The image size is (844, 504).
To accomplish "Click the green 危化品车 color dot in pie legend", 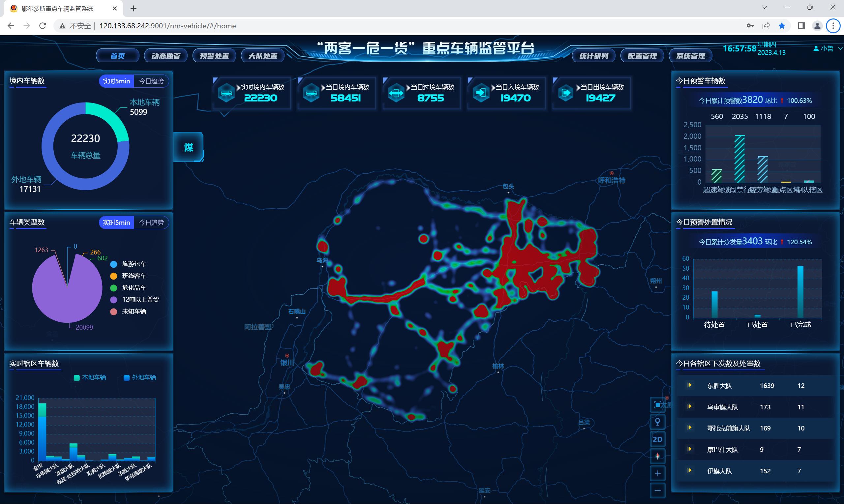I will coord(113,288).
